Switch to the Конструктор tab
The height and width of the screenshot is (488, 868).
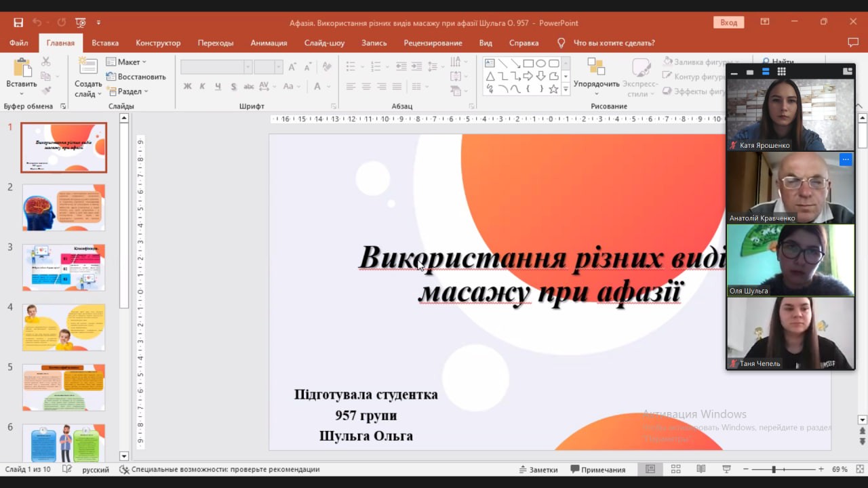tap(158, 43)
